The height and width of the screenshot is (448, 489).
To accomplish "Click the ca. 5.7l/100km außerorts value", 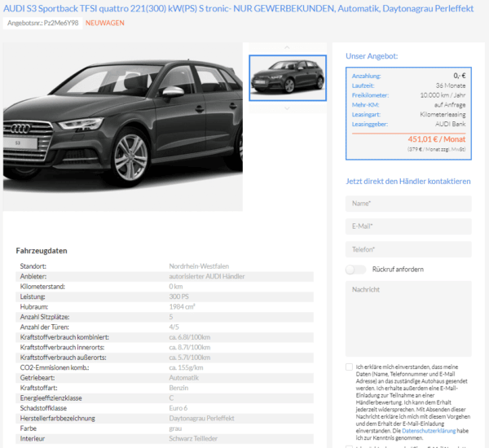I will pyautogui.click(x=190, y=358).
